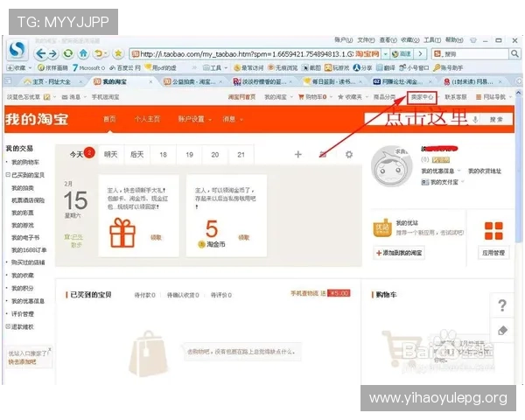Image resolution: width=525 pixels, height=420 pixels.
Task: Click the 购物车 cart icon in top nav
Action: point(301,97)
